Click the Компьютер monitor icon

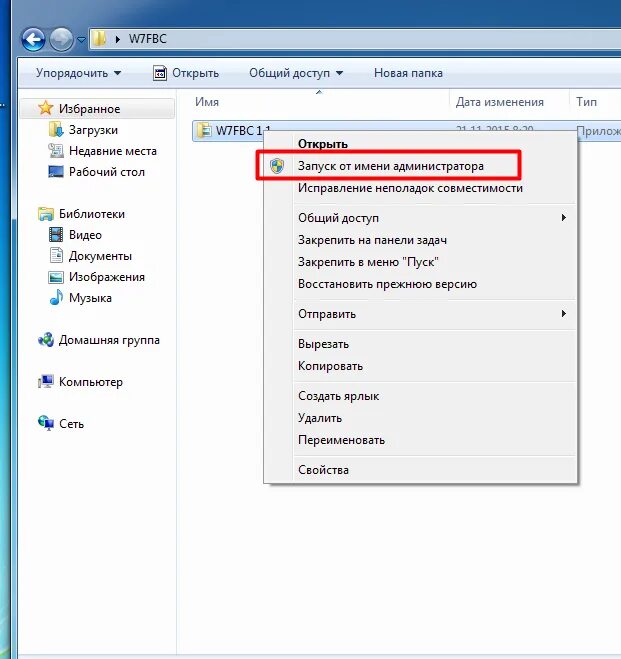(x=45, y=382)
